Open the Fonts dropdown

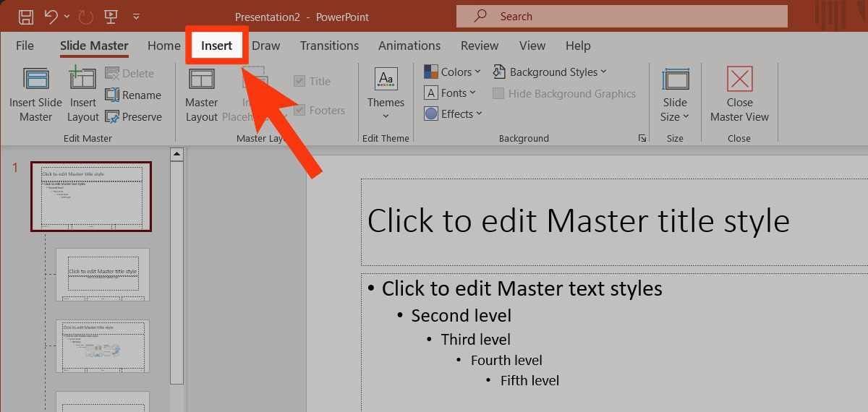pos(450,93)
